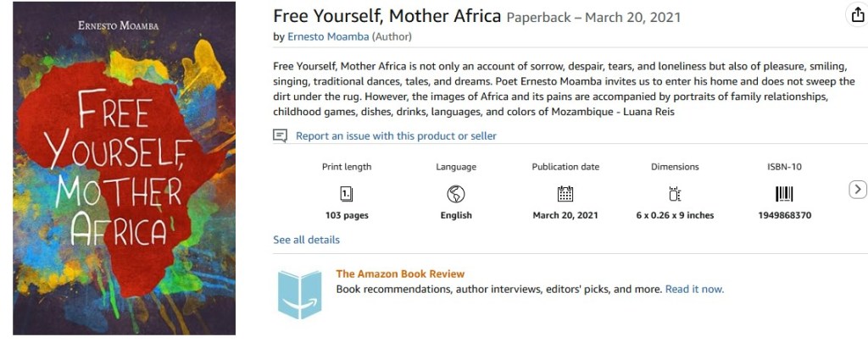868x348 pixels.
Task: Click Report an issue with this product
Action: [x=396, y=135]
